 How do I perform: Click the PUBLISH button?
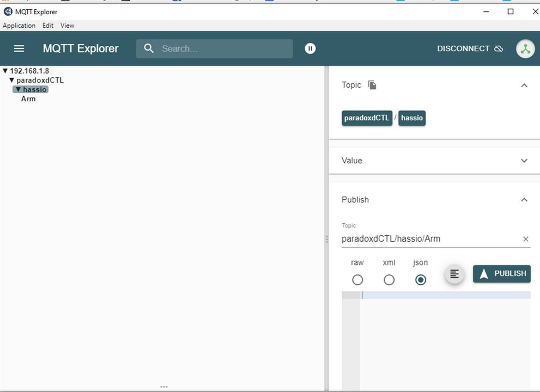(502, 274)
